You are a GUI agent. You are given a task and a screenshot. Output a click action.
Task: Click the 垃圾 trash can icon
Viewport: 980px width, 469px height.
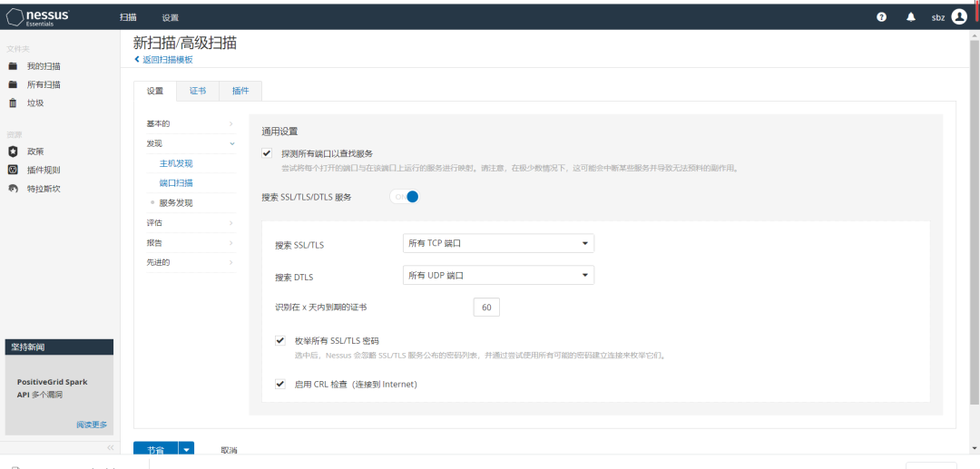(13, 103)
